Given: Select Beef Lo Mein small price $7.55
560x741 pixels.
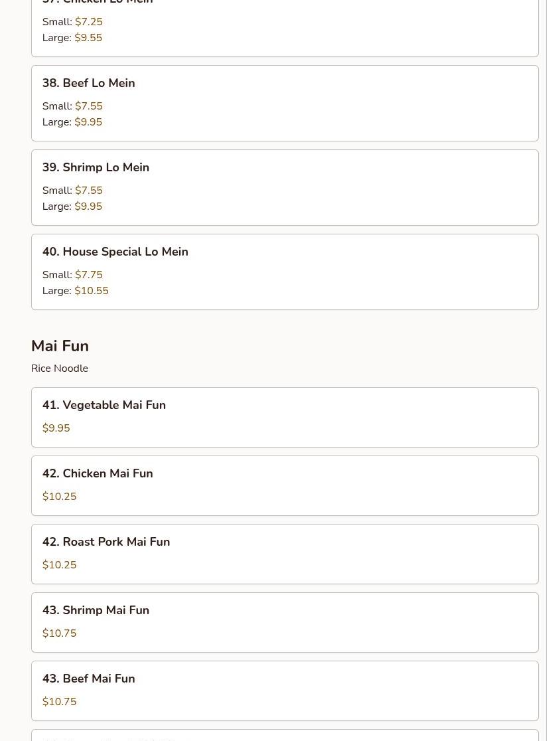Looking at the screenshot, I should point(88,106).
